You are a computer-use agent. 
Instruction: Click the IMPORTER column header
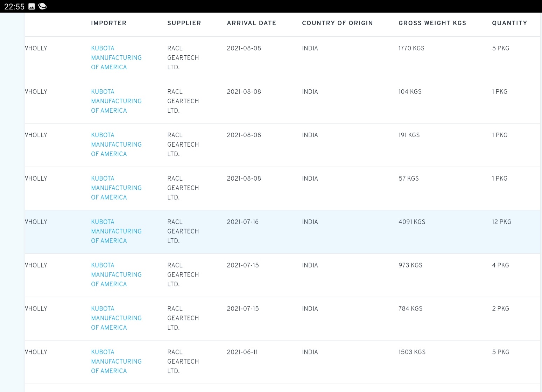[x=108, y=23]
